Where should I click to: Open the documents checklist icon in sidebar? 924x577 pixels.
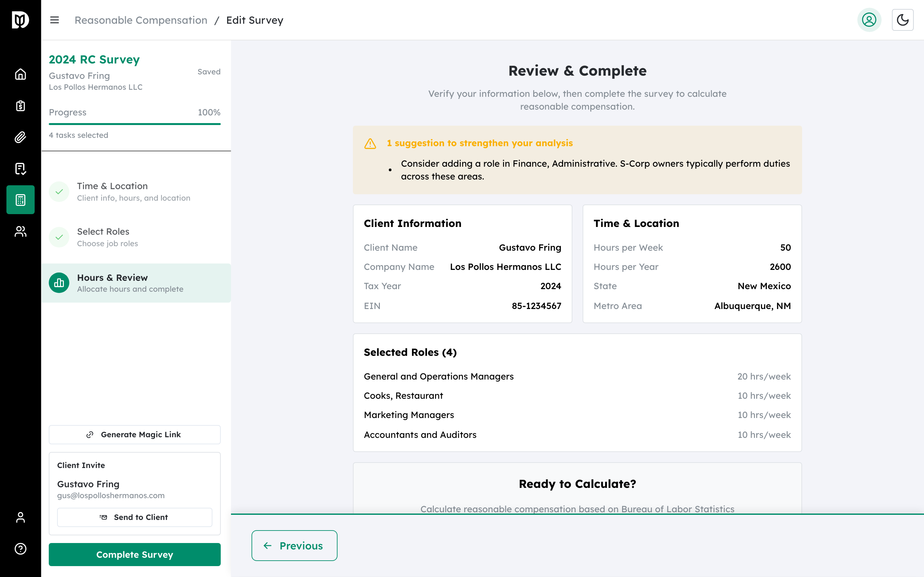pyautogui.click(x=20, y=169)
